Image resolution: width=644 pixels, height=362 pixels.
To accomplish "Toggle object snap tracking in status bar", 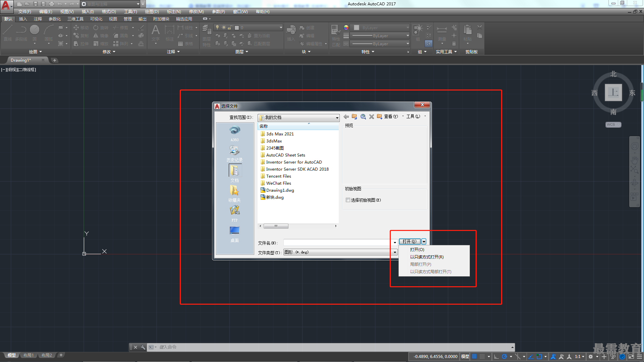I will click(531, 357).
